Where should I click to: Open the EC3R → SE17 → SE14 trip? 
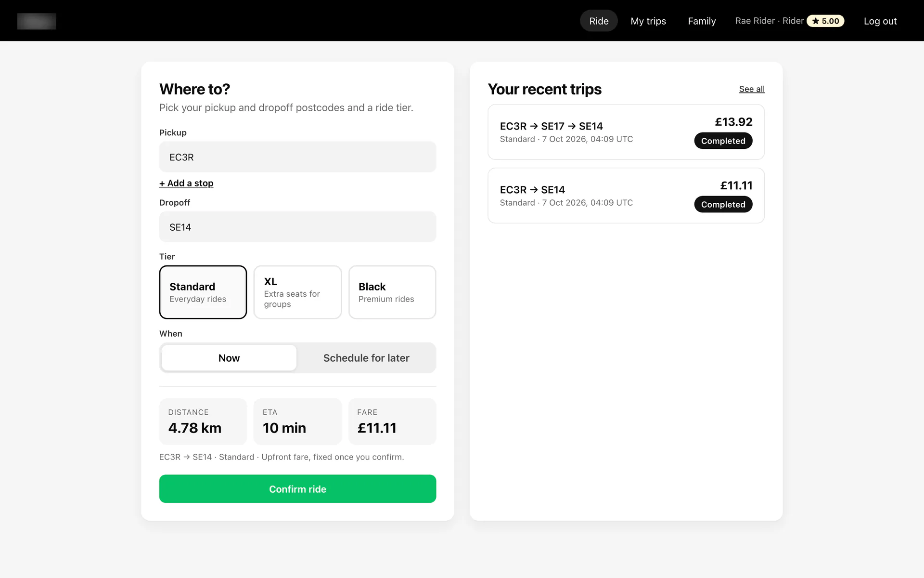tap(626, 132)
